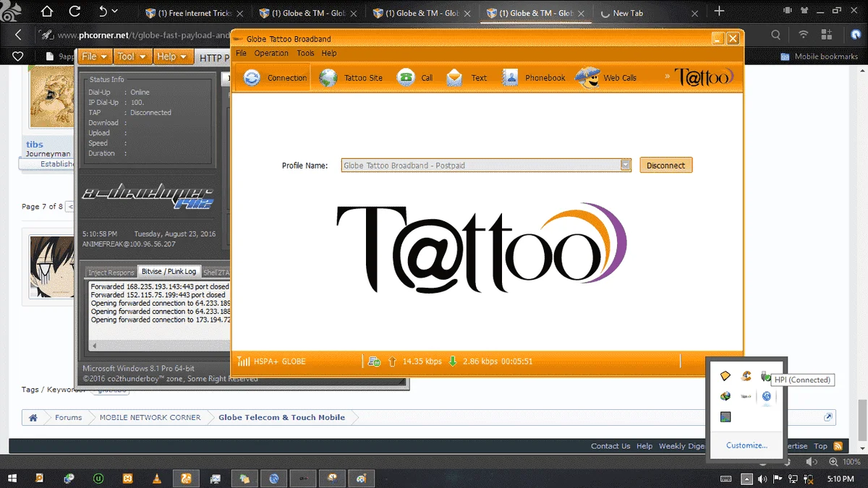The width and height of the screenshot is (868, 488).
Task: Open the Web Calls toolbar icon
Action: click(587, 77)
